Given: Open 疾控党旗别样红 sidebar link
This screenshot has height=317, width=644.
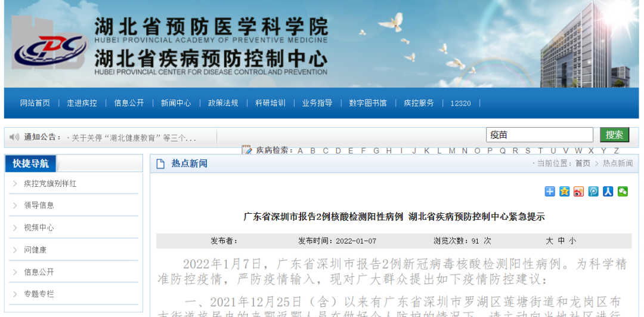Looking at the screenshot, I should coord(50,184).
